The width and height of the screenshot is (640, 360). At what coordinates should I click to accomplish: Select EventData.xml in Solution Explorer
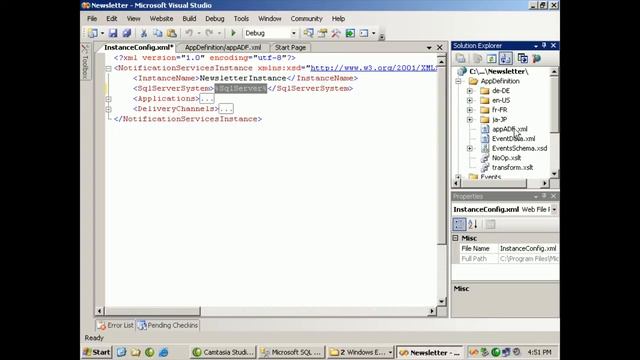click(x=513, y=139)
